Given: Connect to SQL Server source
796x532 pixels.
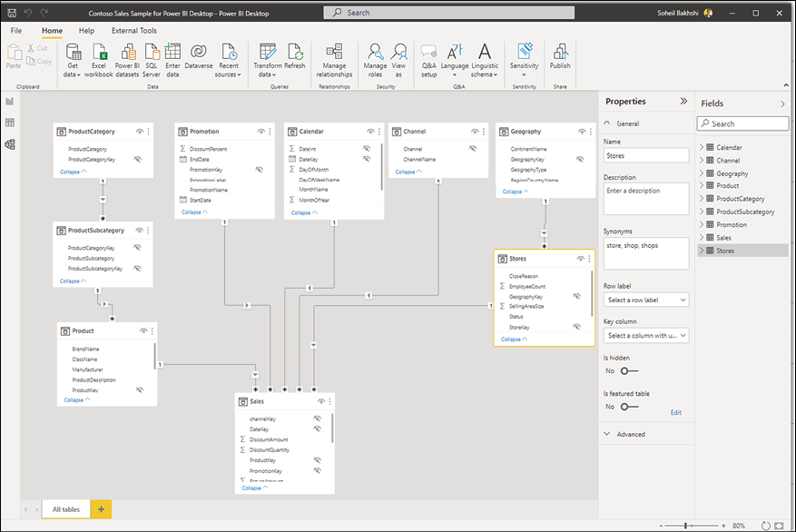Looking at the screenshot, I should 152,61.
